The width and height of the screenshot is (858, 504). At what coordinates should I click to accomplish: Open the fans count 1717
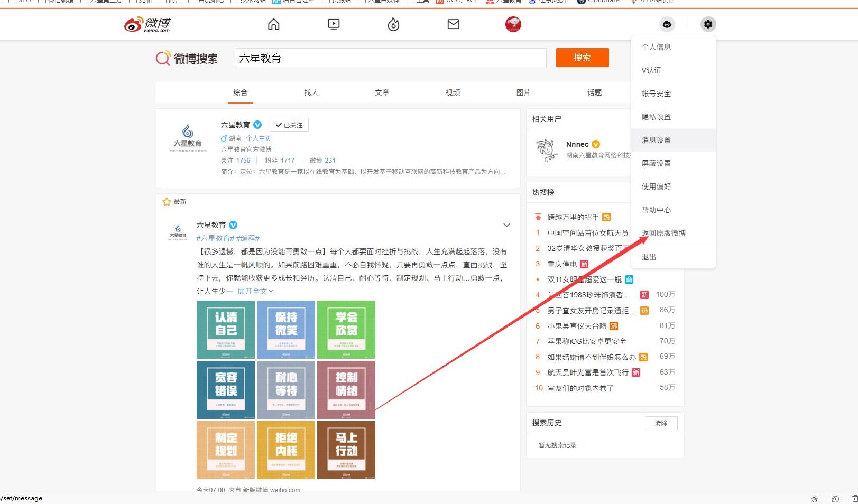coord(288,161)
